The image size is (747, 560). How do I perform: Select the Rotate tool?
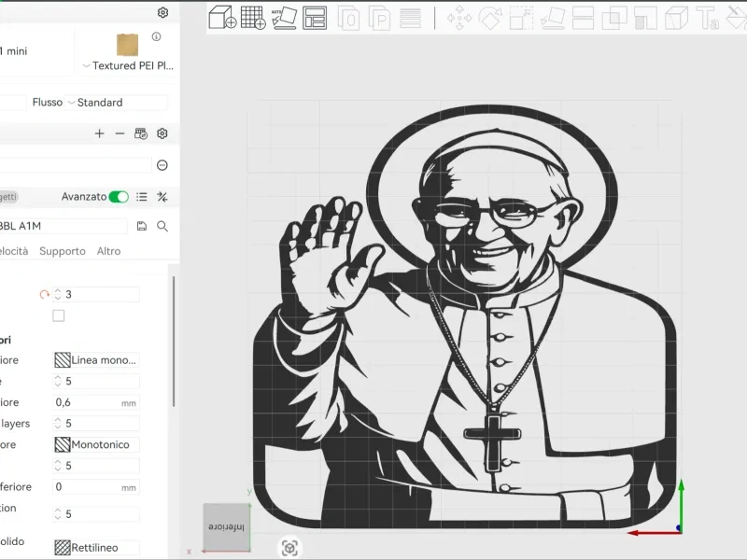pyautogui.click(x=490, y=19)
